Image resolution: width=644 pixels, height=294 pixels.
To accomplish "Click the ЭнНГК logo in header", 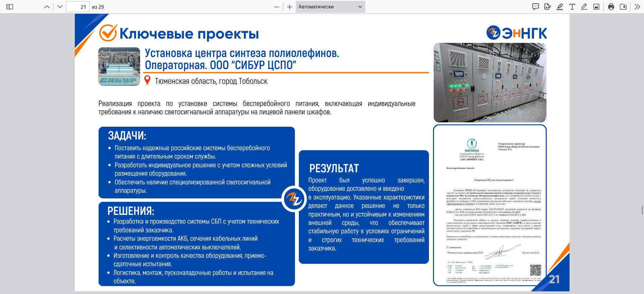I will (517, 33).
